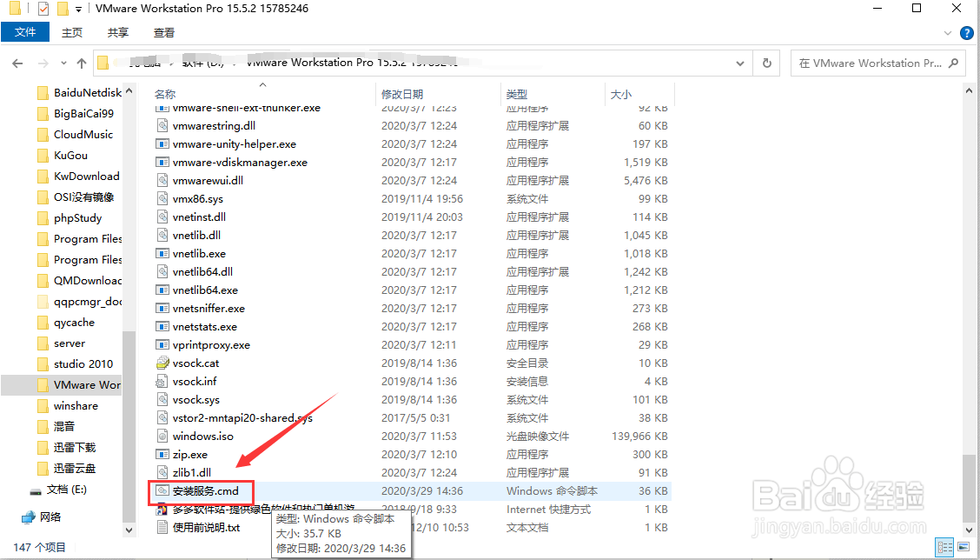
Task: Click the vsock.inf setup info icon
Action: [162, 381]
